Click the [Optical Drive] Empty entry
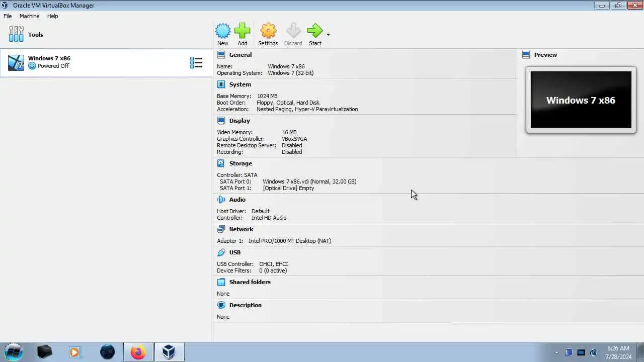Viewport: 644px width, 362px height. 288,188
